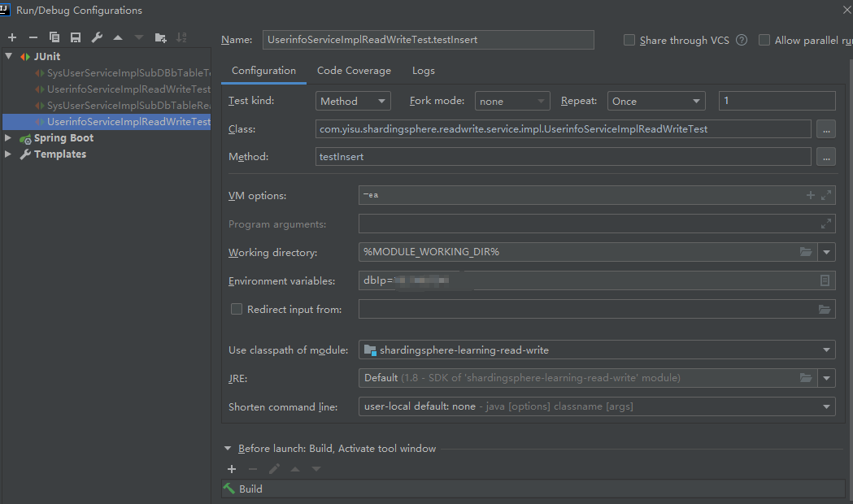Image resolution: width=853 pixels, height=504 pixels.
Task: Enable the Share through VCS checkbox
Action: (629, 40)
